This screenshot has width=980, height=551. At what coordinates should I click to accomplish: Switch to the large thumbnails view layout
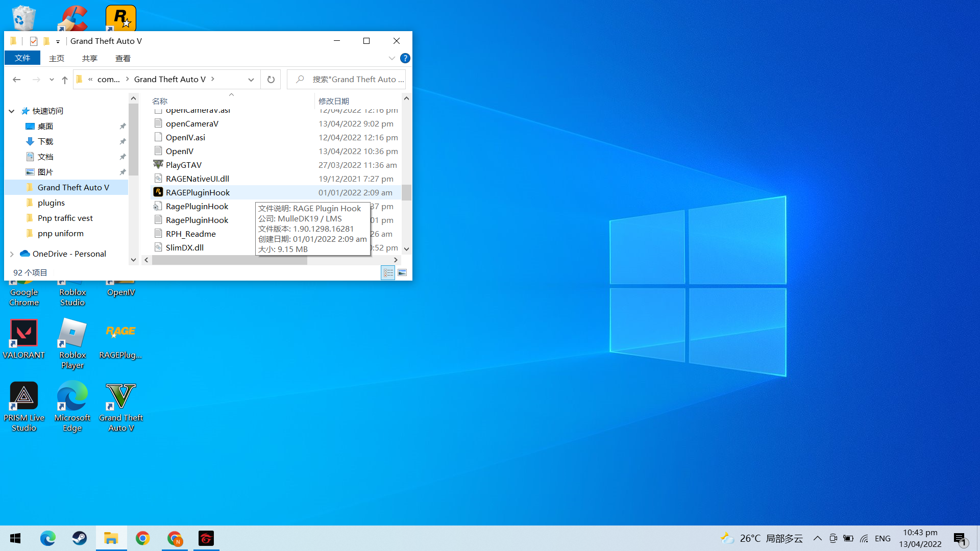coord(402,273)
